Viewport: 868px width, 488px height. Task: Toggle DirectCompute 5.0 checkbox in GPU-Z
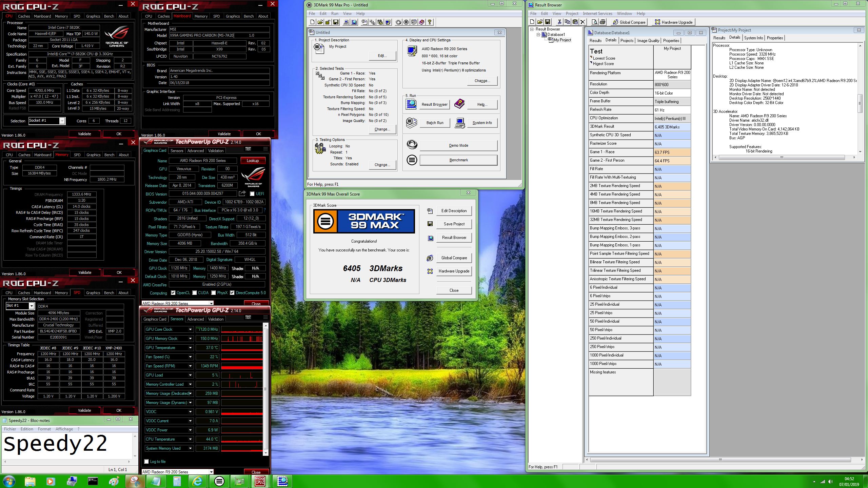pyautogui.click(x=232, y=293)
